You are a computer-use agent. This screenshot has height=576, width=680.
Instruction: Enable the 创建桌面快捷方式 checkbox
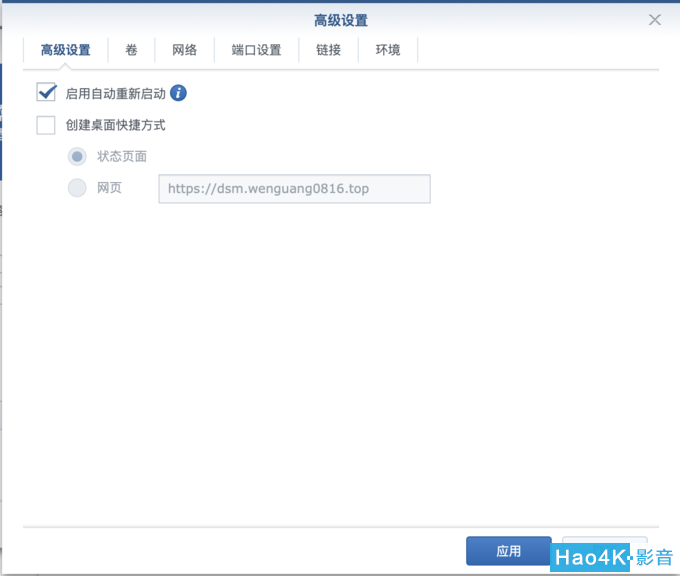pos(46,125)
